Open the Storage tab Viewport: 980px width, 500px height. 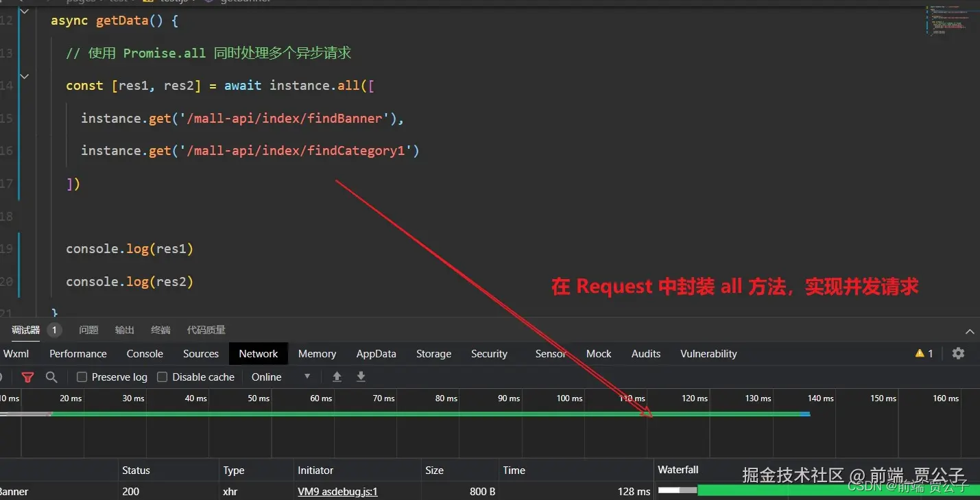[433, 354]
